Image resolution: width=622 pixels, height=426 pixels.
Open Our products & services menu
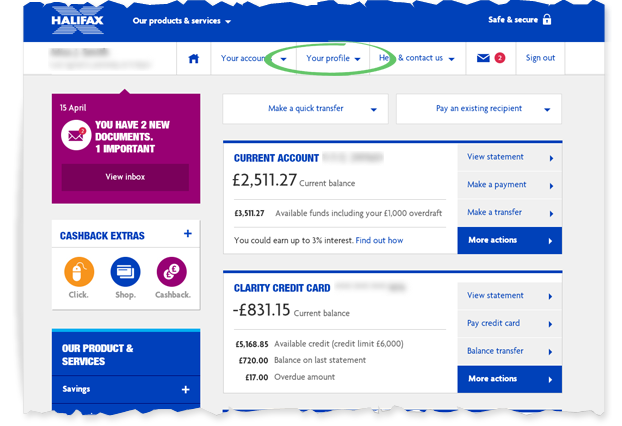coord(182,21)
